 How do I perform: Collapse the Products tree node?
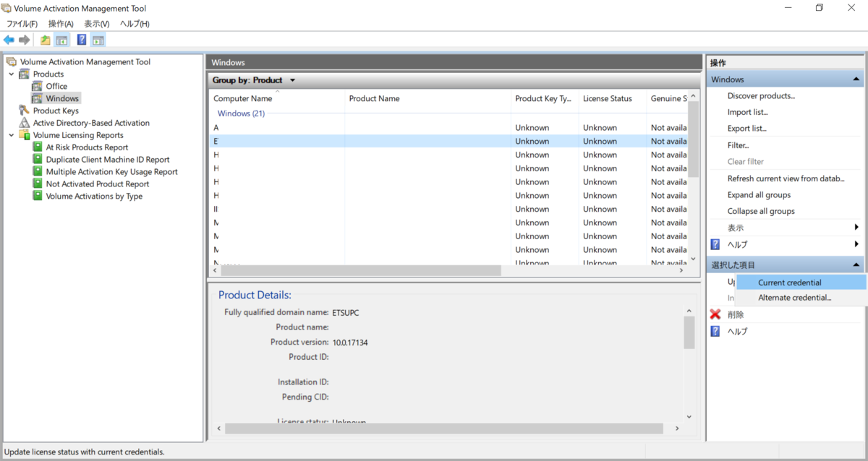coord(11,74)
